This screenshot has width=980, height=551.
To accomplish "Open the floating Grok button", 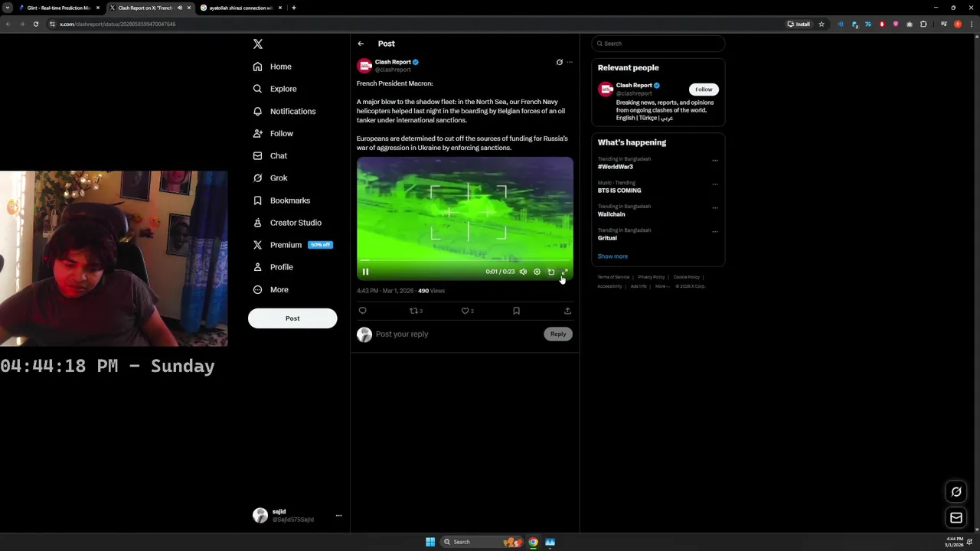I will (x=956, y=491).
